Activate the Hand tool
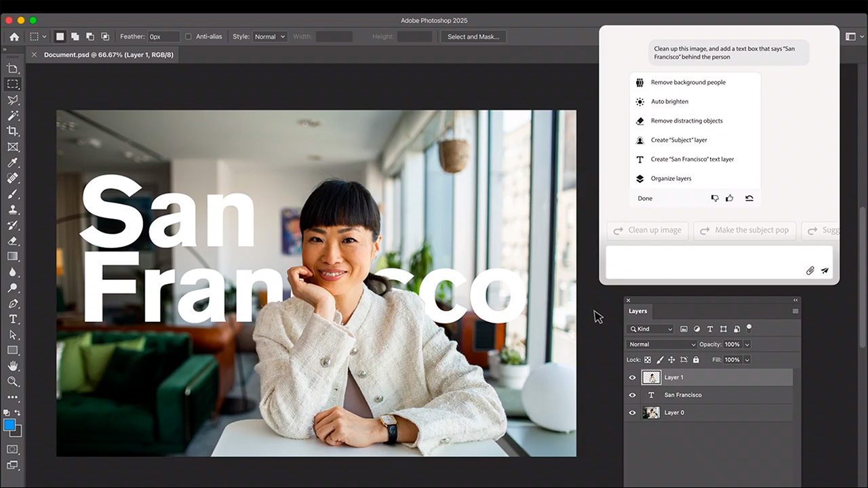 click(12, 366)
